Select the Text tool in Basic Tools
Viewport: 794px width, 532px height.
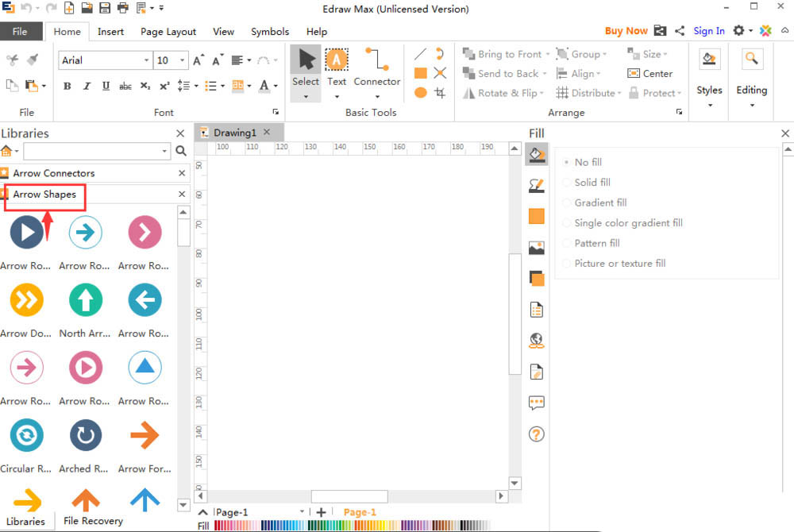337,68
